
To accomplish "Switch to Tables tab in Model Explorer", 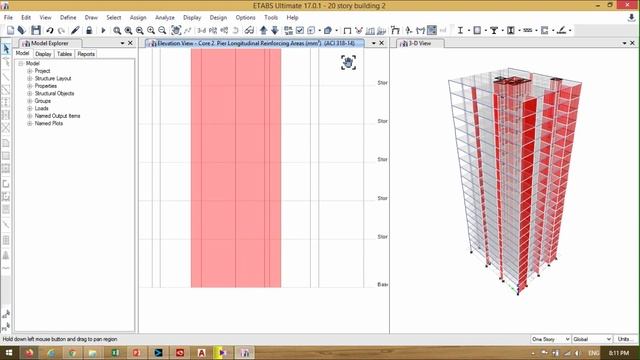I will (64, 54).
